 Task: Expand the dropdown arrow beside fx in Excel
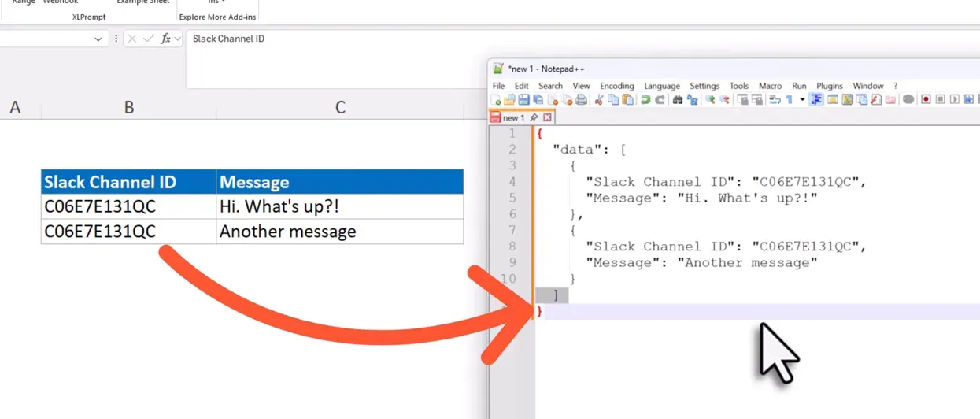pos(177,39)
